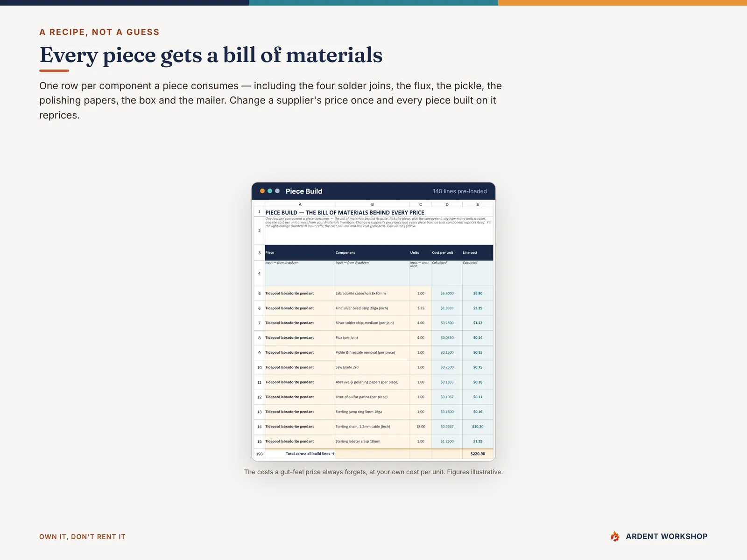Open the 'Pickle & firescale removal (per piece)' dropdown
The height and width of the screenshot is (560, 747).
pyautogui.click(x=372, y=352)
